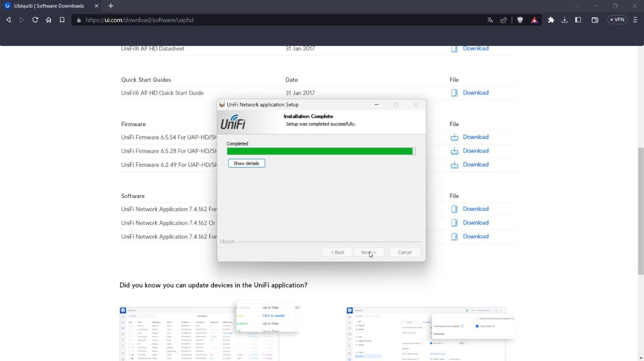Open the browser home page
The image size is (644, 361).
49,20
